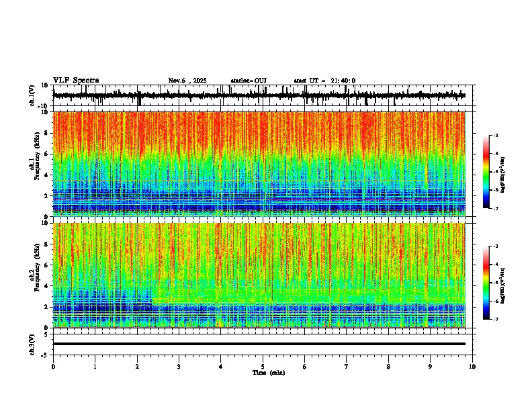
Task: Click time axis tick label "5"
Action: 263,367
